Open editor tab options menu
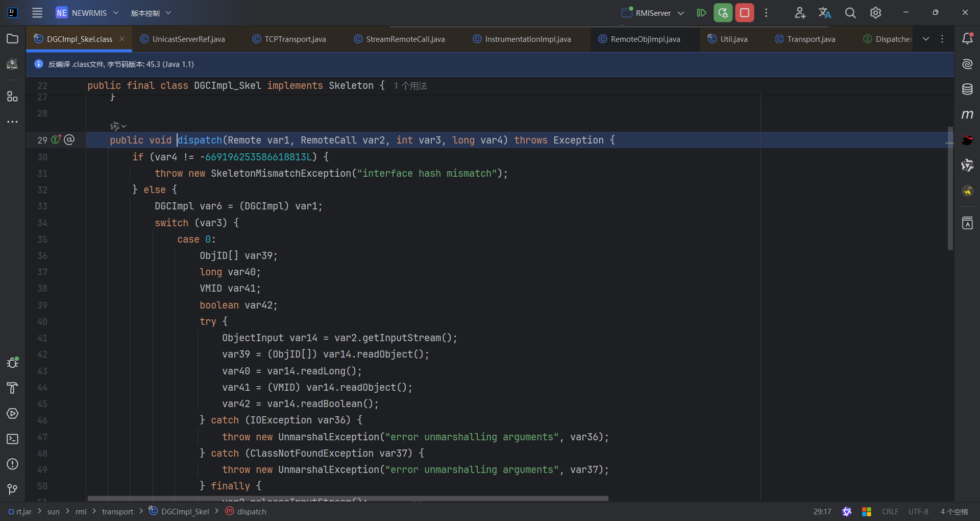 (942, 39)
